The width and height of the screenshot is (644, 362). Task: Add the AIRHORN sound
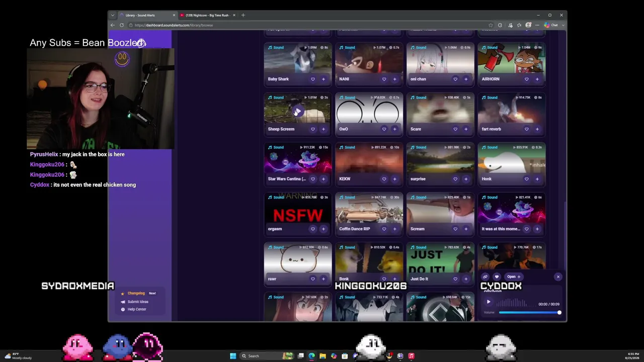pyautogui.click(x=537, y=79)
